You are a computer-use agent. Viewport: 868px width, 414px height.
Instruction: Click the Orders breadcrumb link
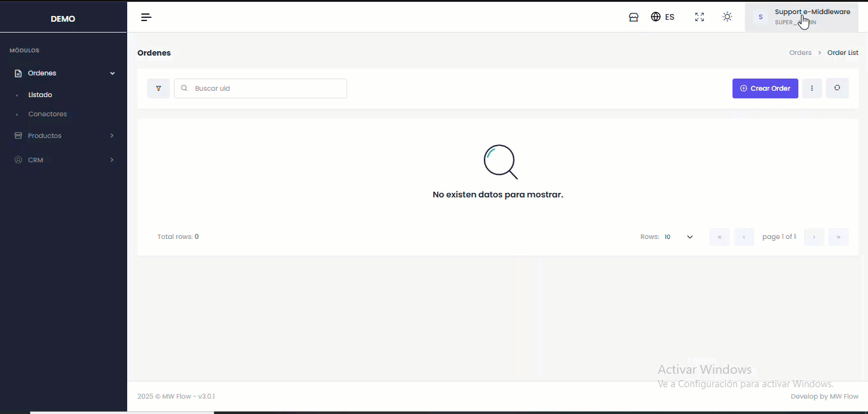coord(800,53)
